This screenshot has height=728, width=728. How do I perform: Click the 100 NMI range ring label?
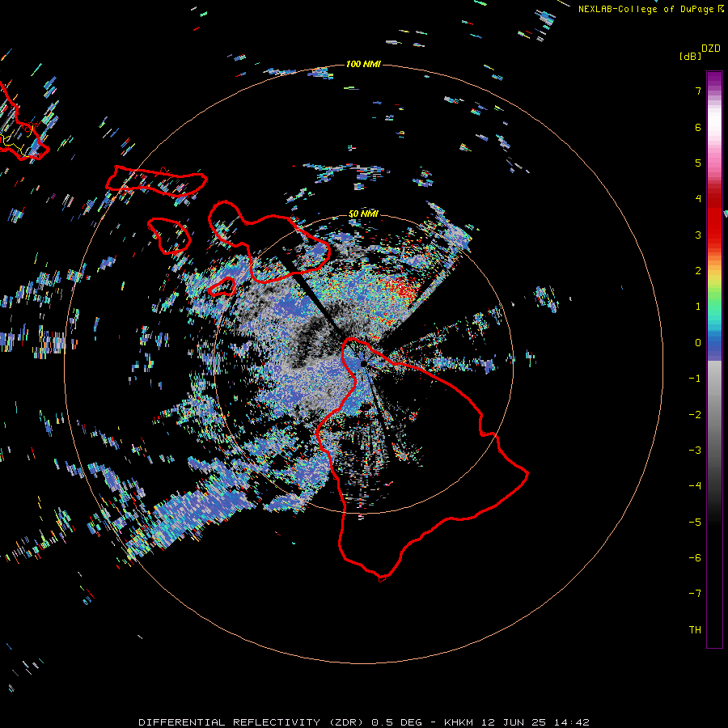363,64
